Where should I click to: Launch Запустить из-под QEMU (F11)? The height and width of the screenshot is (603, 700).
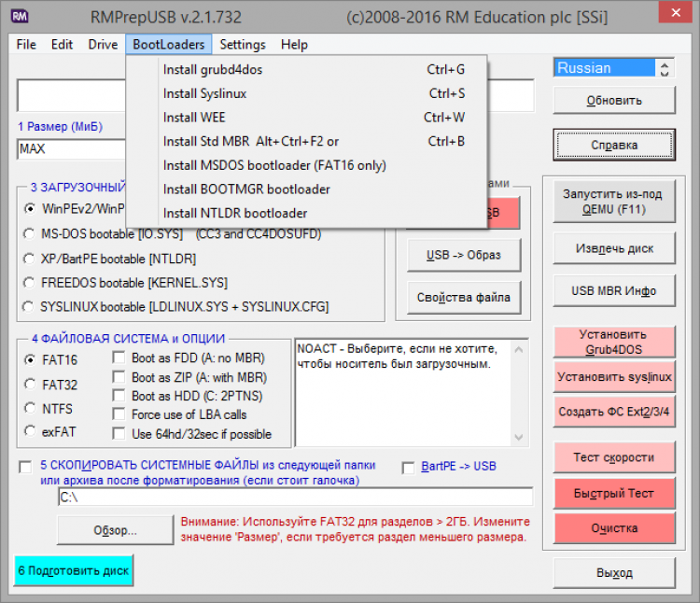pyautogui.click(x=614, y=202)
